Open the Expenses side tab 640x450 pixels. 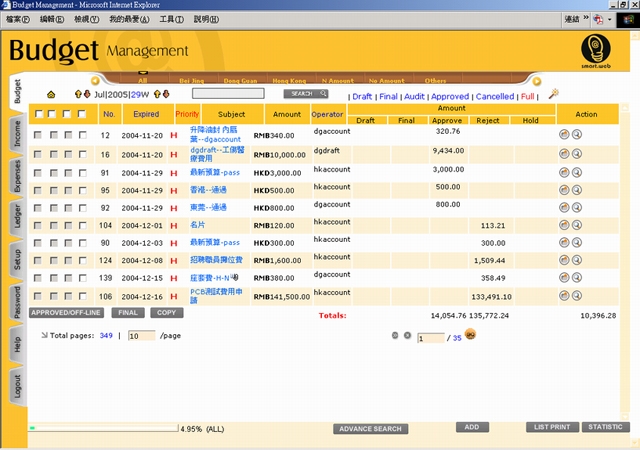[x=17, y=176]
